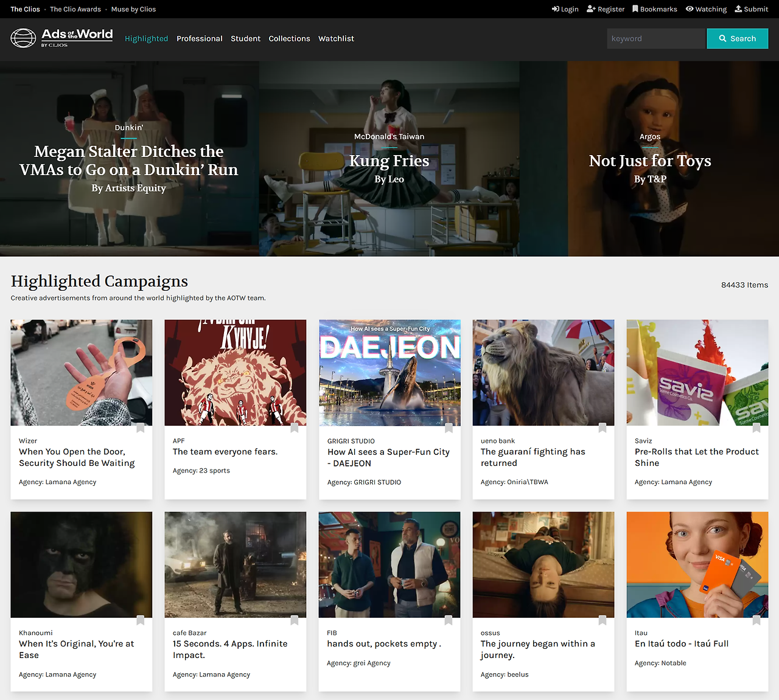This screenshot has height=700, width=779.
Task: Click the teal Search button
Action: click(x=738, y=38)
